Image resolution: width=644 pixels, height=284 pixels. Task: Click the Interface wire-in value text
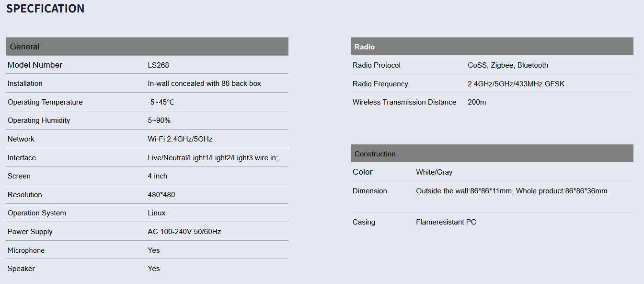tap(213, 158)
